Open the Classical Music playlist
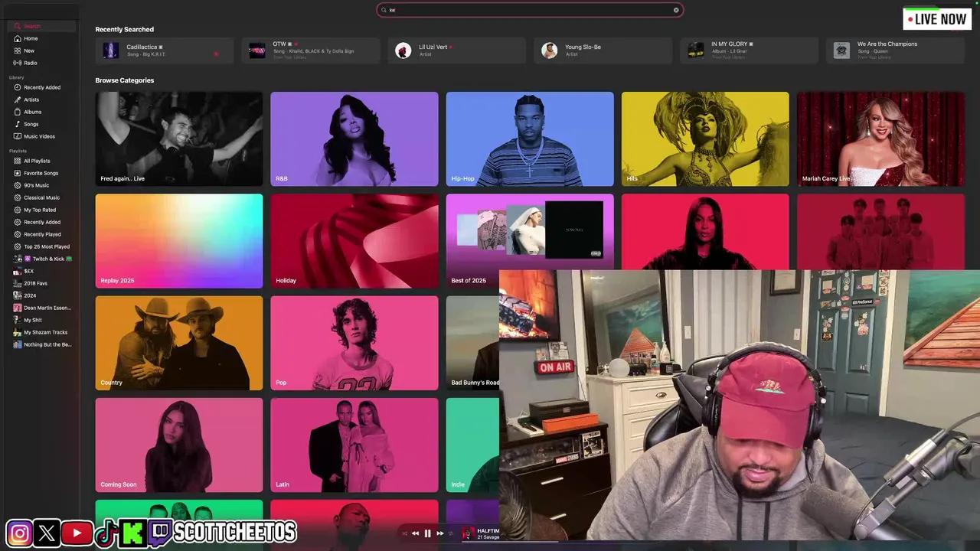 click(x=41, y=197)
